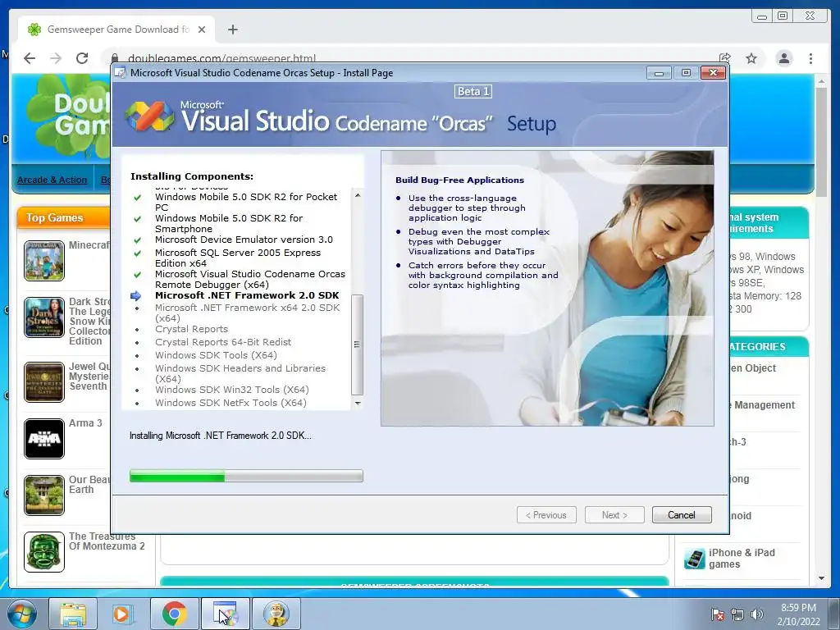Click Setup window title bar icon
The height and width of the screenshot is (630, 840).
pos(121,73)
